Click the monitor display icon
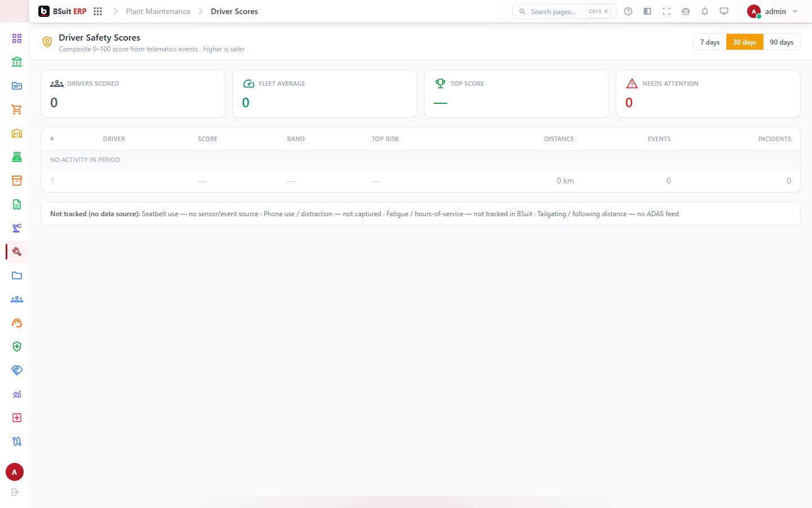Image resolution: width=812 pixels, height=508 pixels. click(724, 11)
